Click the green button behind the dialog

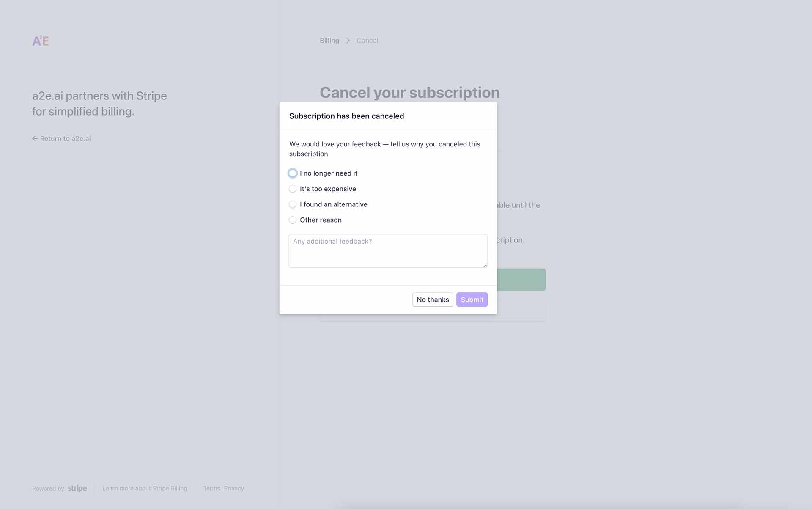[521, 280]
